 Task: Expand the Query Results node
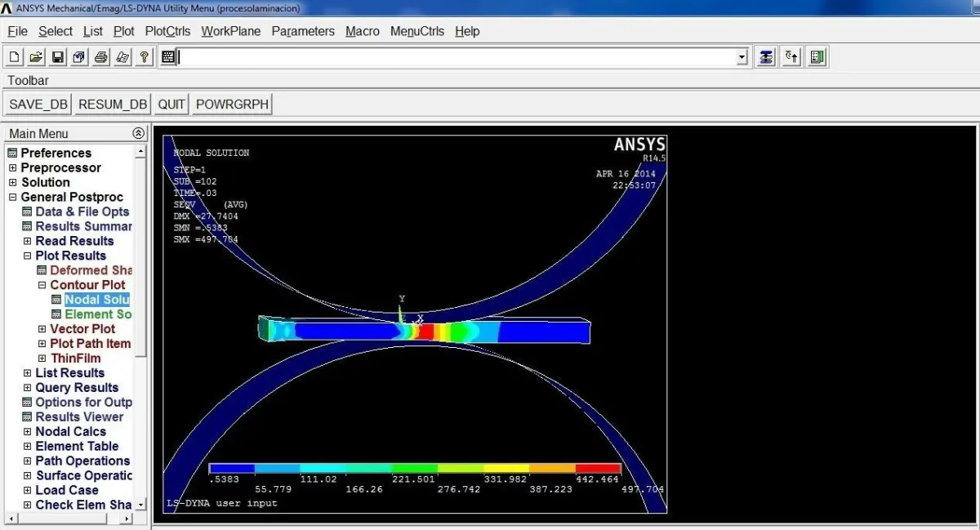27,388
